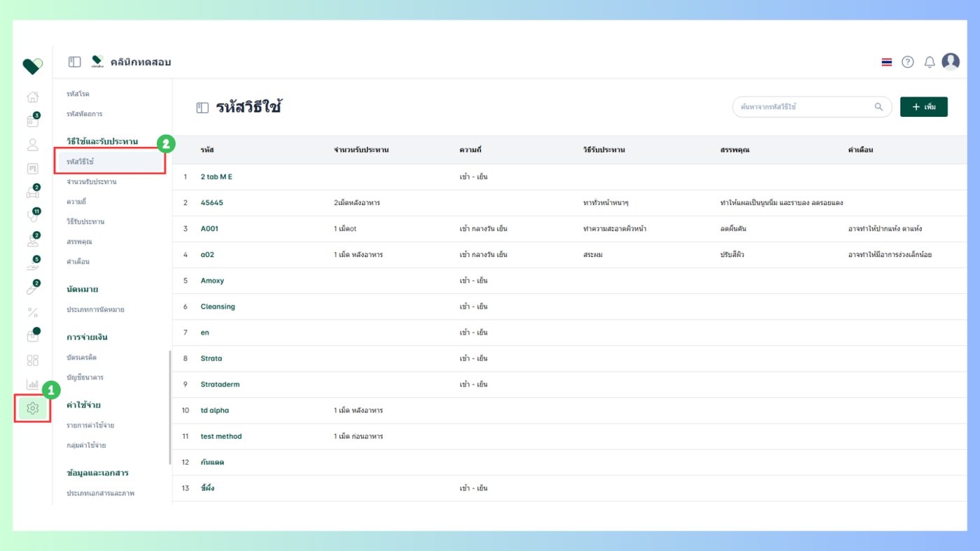Open รายการค่าใช้จ่าย menu item
This screenshot has height=551, width=980.
(90, 425)
